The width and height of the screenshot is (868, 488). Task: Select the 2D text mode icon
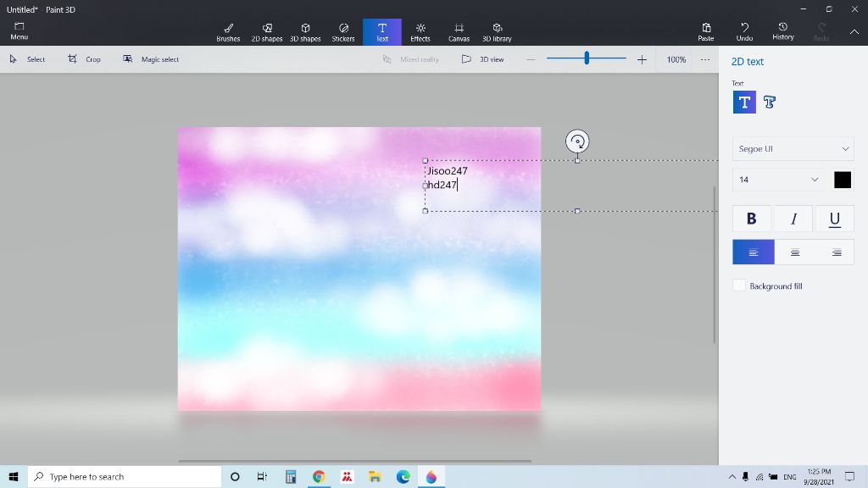pos(744,103)
